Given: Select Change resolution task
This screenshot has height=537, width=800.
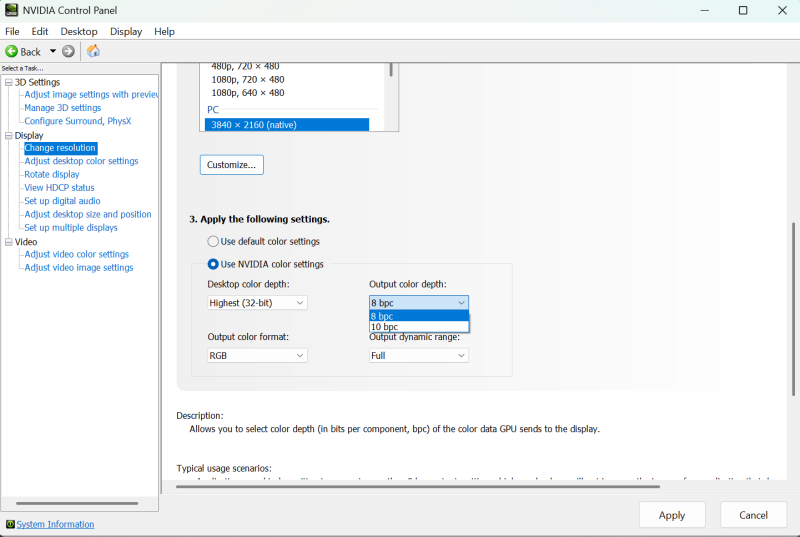Looking at the screenshot, I should [x=60, y=148].
